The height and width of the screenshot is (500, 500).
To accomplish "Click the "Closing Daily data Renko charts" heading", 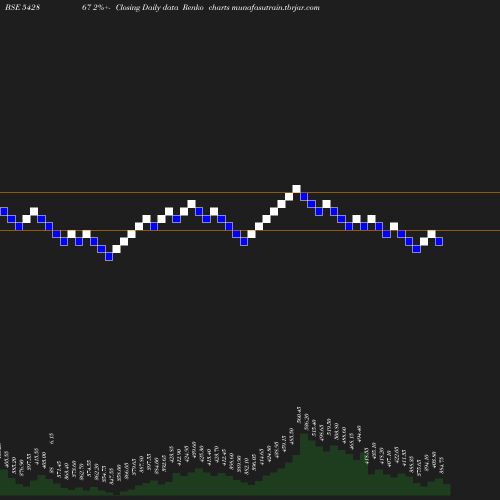I will 173,7.
